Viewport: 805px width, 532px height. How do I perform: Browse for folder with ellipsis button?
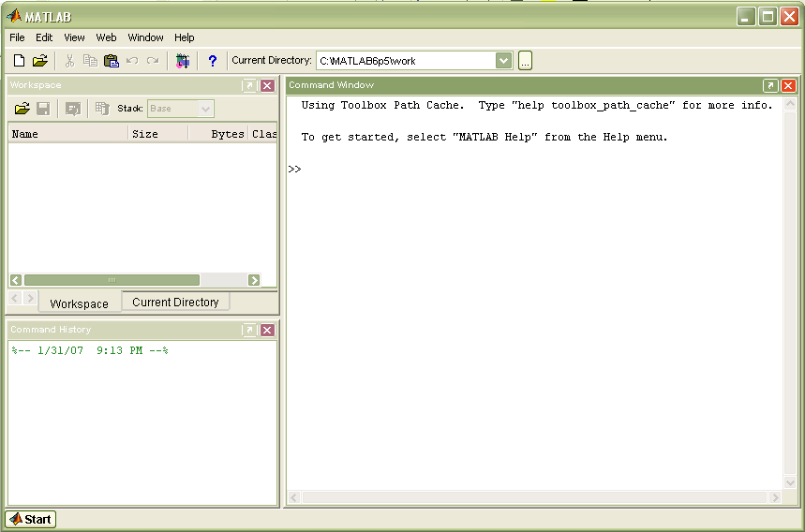(x=525, y=61)
